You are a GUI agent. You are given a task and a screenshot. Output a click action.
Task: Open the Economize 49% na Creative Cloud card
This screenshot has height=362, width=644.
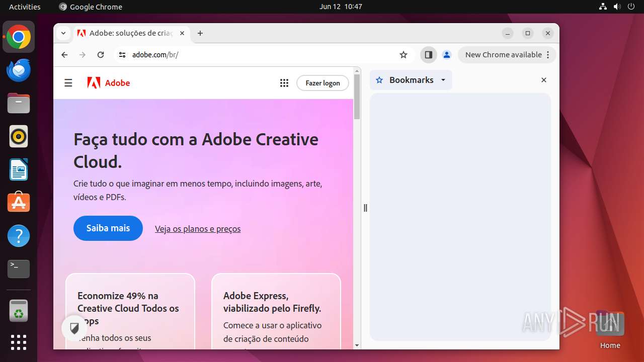coord(130,312)
